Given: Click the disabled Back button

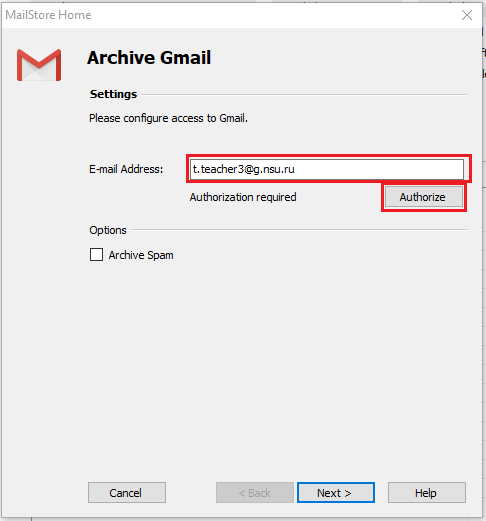Looking at the screenshot, I should (x=255, y=492).
